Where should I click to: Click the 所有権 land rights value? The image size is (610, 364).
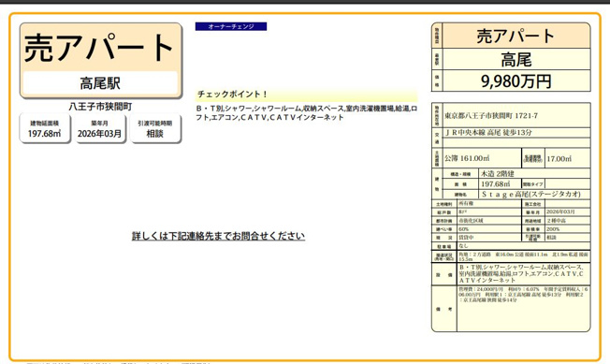click(466, 203)
